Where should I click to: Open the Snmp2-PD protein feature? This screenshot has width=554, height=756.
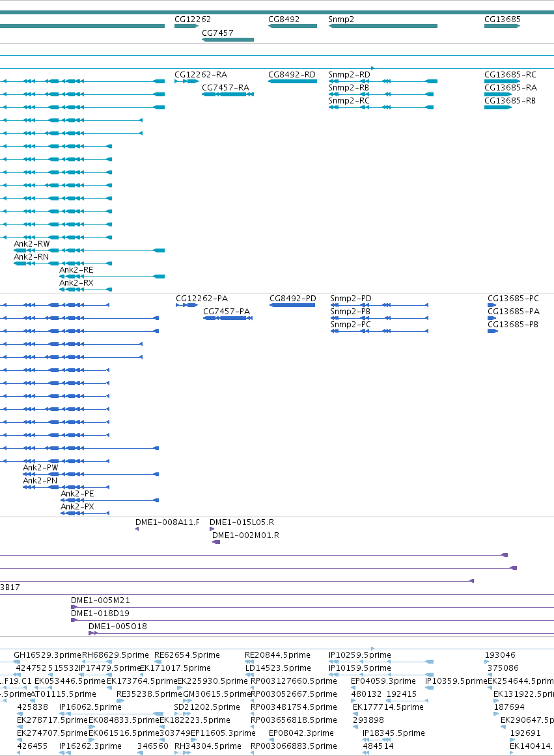351,299
